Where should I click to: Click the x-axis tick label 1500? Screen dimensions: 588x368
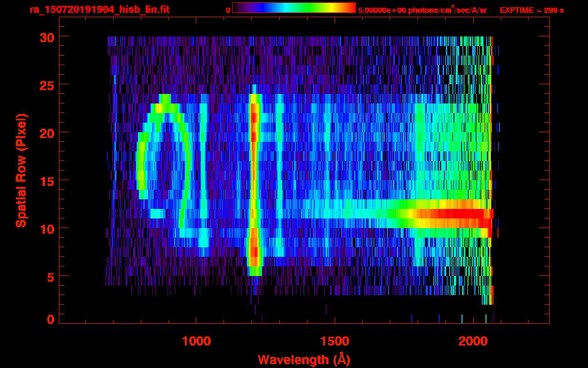tap(334, 341)
